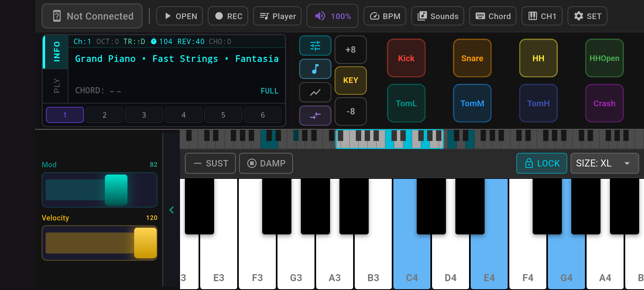Click the Velocity slider handle
This screenshot has width=644, height=290.
pyautogui.click(x=145, y=243)
